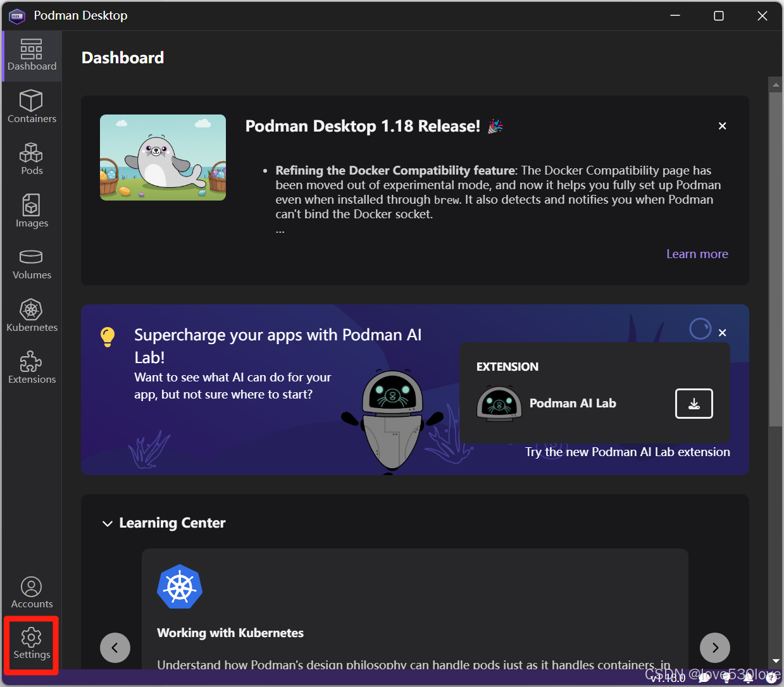The height and width of the screenshot is (687, 784).
Task: Open the Kubernetes section
Action: click(32, 316)
